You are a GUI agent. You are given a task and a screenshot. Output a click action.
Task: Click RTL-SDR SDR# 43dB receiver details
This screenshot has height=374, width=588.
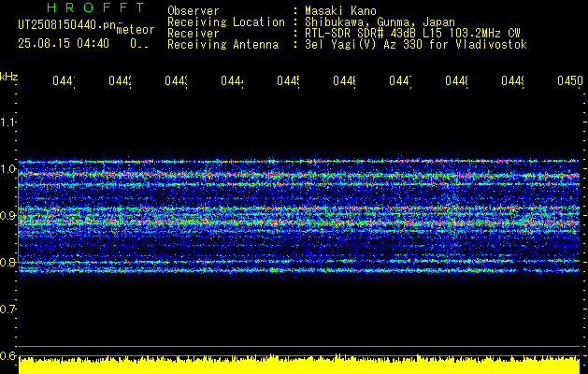point(412,34)
